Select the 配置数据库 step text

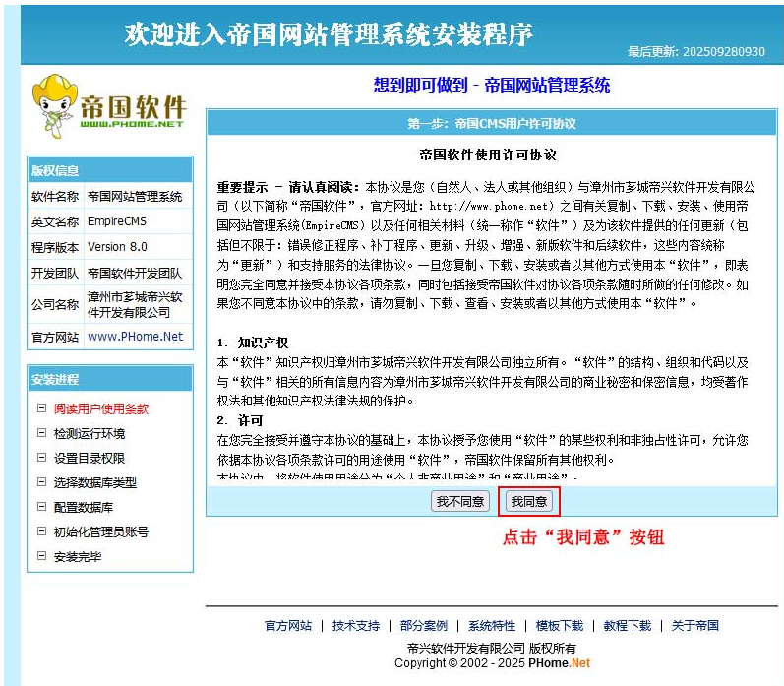(84, 507)
